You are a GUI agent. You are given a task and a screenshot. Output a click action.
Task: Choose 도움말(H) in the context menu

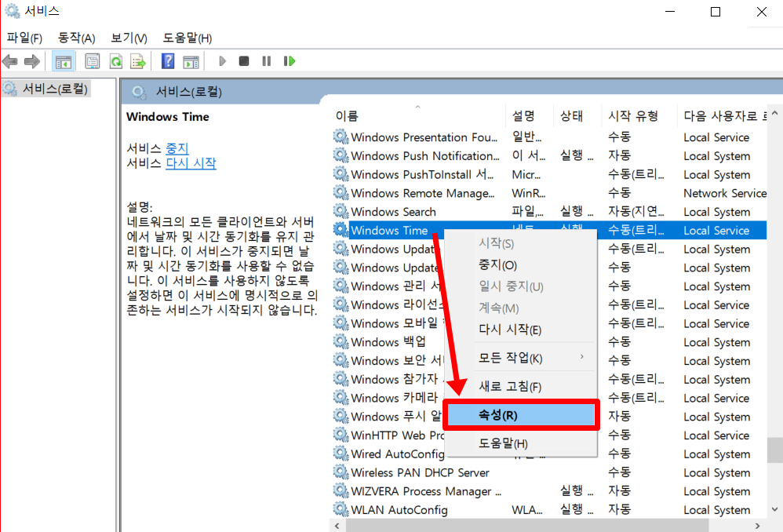pos(521,443)
